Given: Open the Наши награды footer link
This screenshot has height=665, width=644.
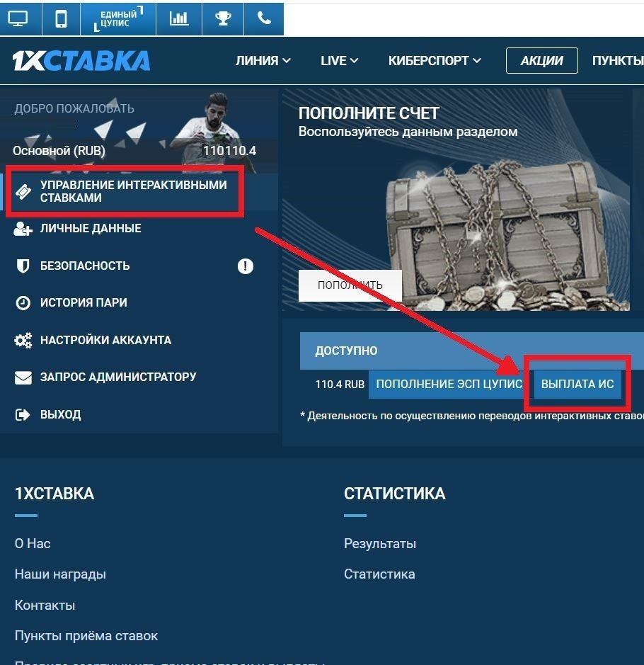Looking at the screenshot, I should tap(60, 574).
